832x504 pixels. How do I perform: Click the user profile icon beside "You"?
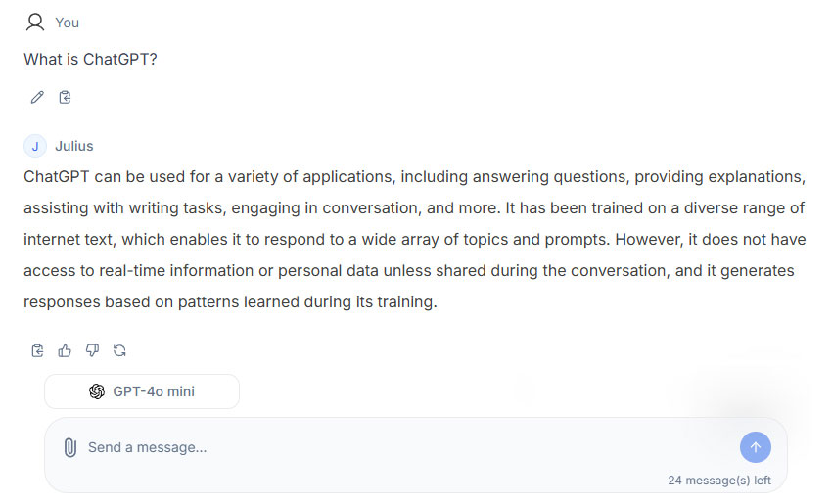tap(35, 22)
